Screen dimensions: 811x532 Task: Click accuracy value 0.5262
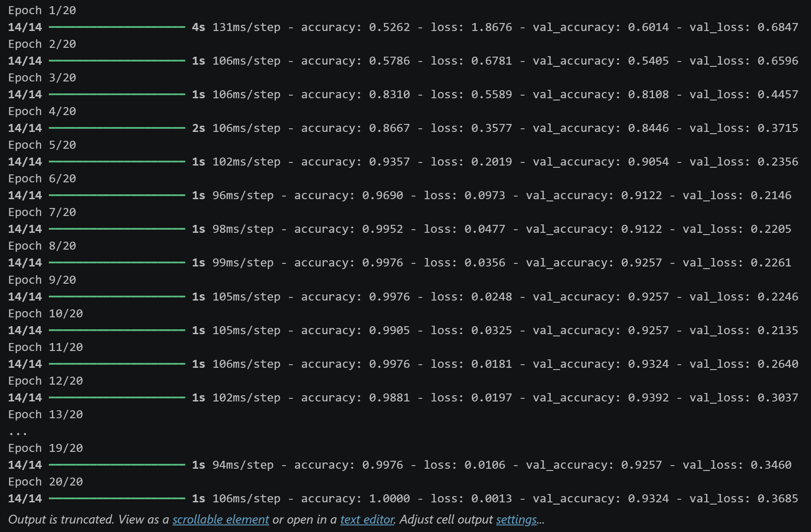pyautogui.click(x=390, y=27)
